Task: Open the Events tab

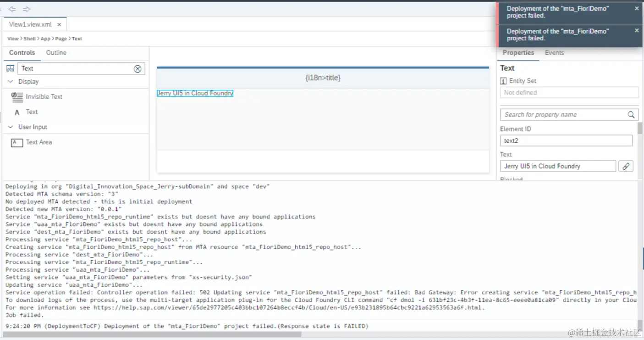Action: click(x=554, y=53)
